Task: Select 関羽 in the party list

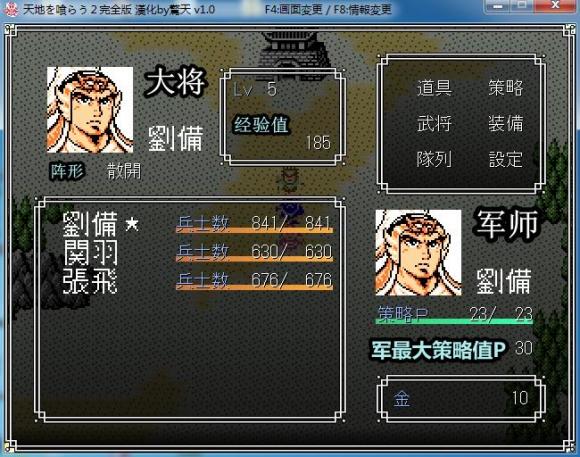Action: click(91, 252)
